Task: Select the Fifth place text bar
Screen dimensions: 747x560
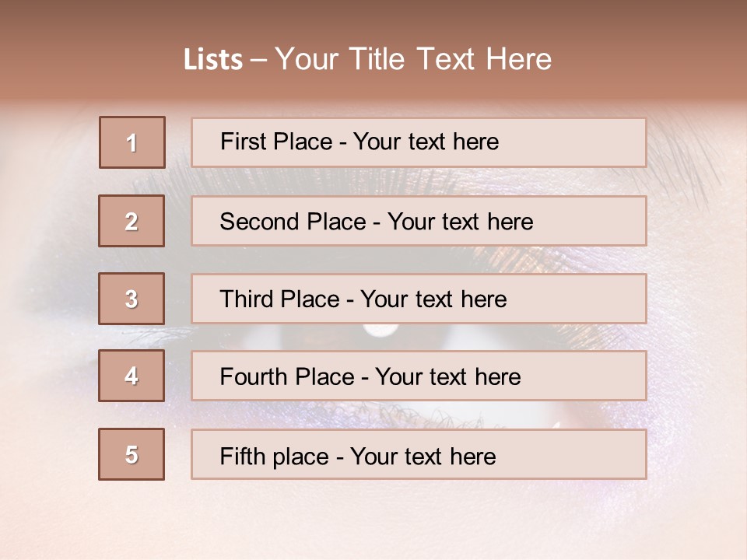Action: (x=419, y=454)
